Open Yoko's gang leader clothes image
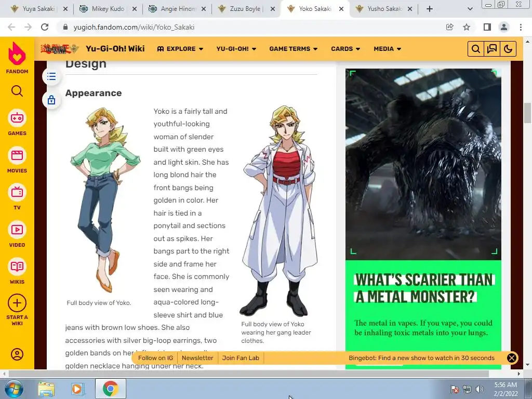 click(278, 210)
